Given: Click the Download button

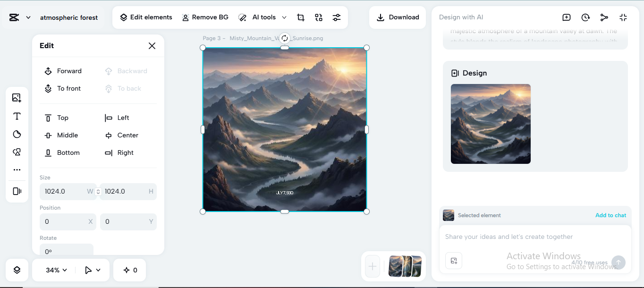Looking at the screenshot, I should click(x=398, y=17).
